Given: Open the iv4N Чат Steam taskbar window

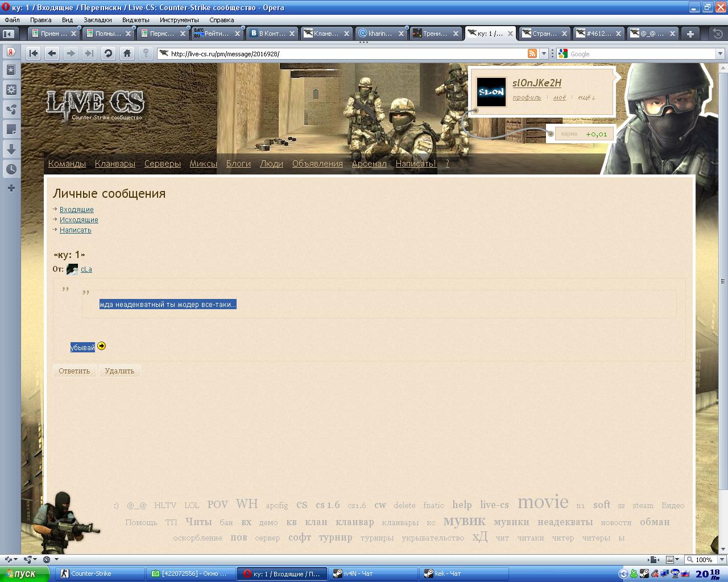Looking at the screenshot, I should click(x=374, y=573).
